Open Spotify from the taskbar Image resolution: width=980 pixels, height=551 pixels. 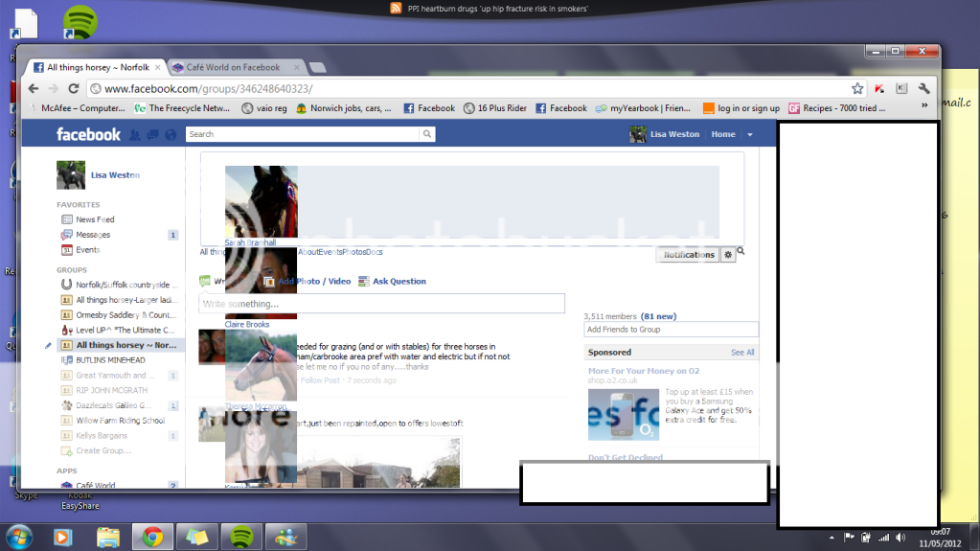(241, 537)
